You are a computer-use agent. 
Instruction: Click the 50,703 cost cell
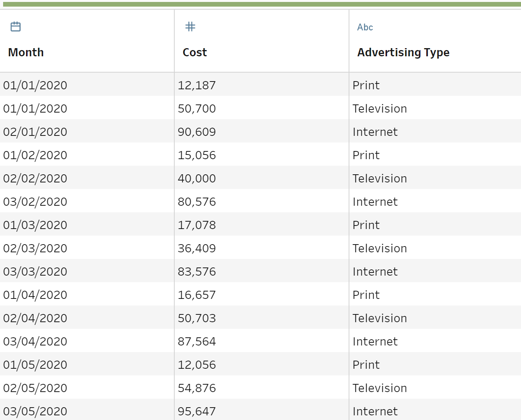197,318
